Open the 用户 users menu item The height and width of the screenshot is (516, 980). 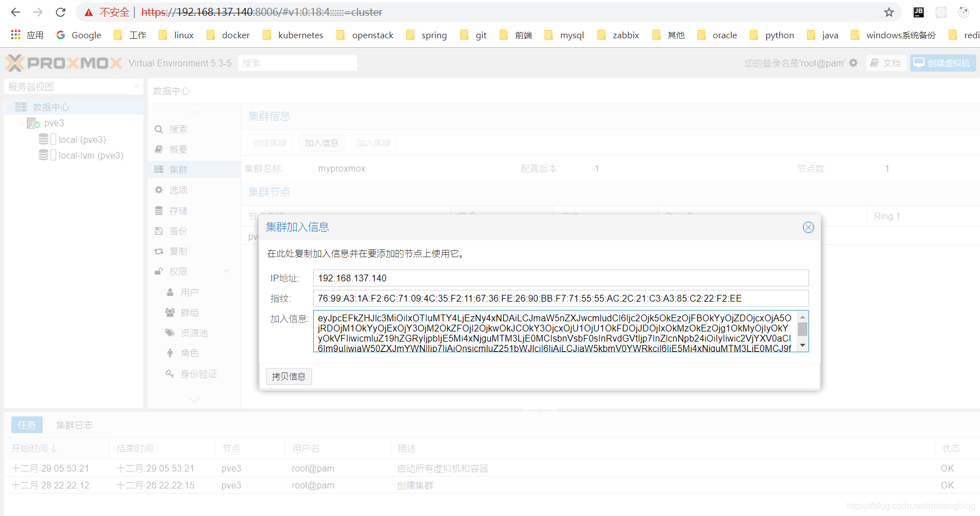pos(194,293)
